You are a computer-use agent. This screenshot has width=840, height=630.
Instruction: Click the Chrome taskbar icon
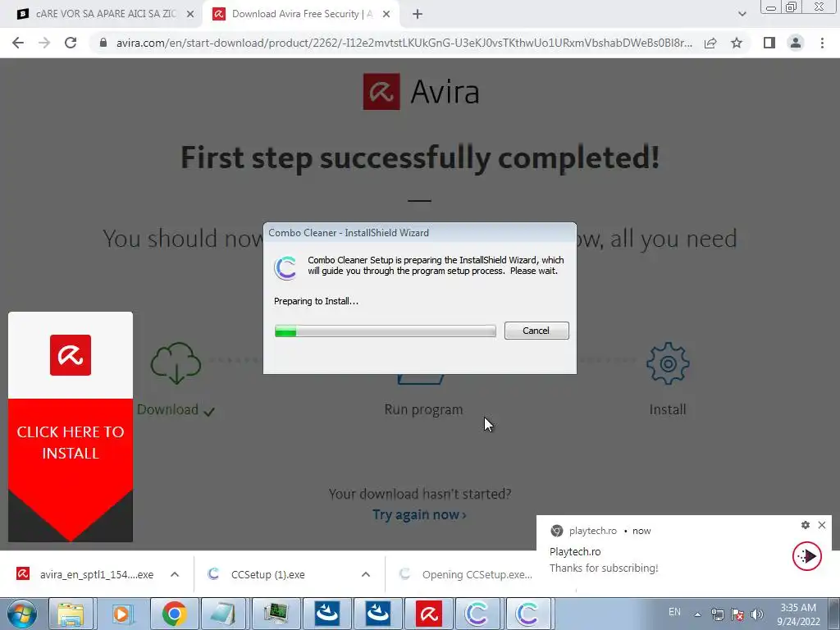coord(174,614)
